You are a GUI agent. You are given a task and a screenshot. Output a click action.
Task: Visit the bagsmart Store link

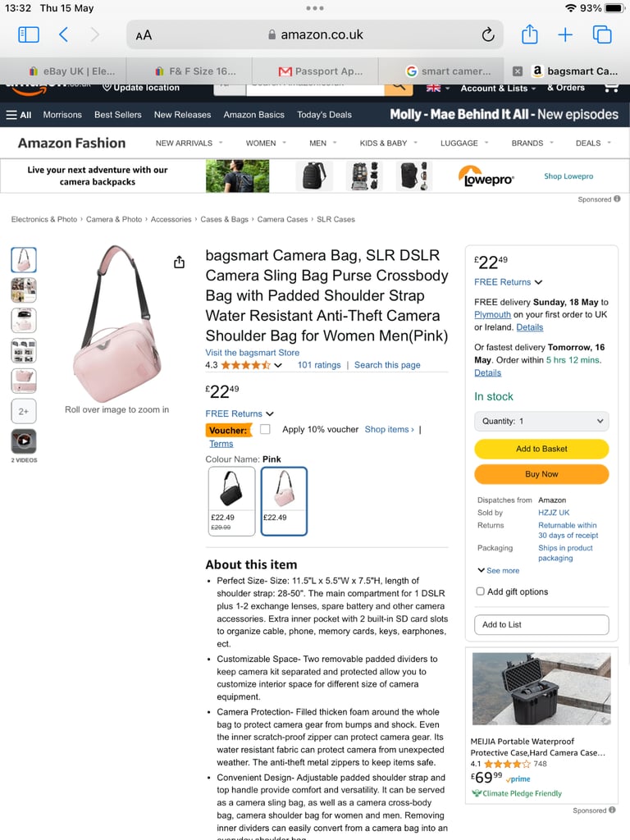253,353
